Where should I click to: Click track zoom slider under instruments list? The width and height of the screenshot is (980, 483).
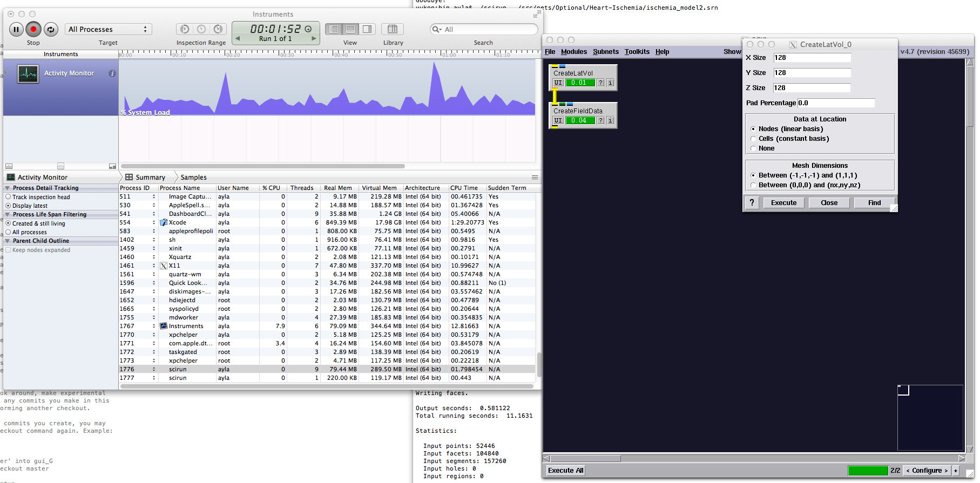coord(60,166)
